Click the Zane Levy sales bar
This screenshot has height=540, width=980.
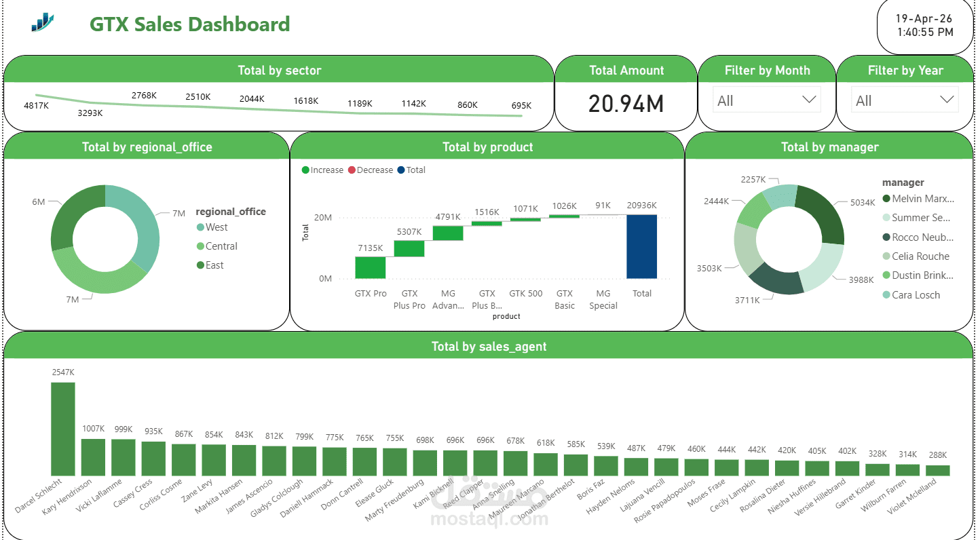tap(214, 460)
